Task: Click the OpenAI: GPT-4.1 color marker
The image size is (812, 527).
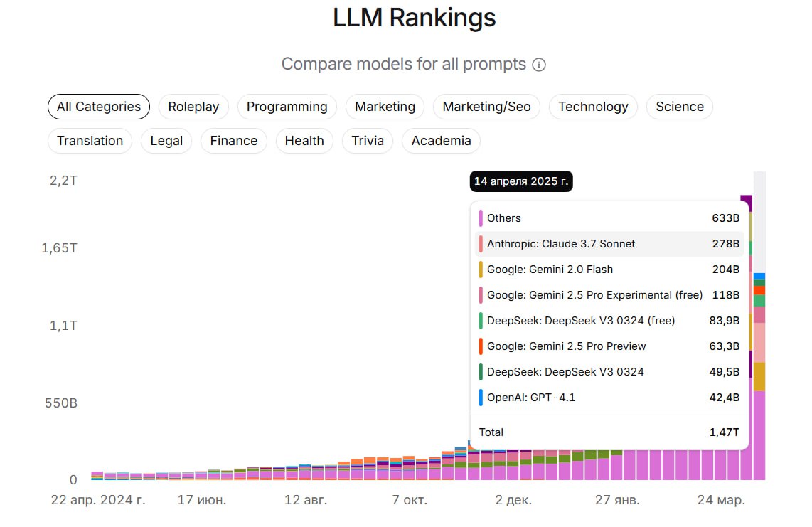Action: click(x=481, y=398)
